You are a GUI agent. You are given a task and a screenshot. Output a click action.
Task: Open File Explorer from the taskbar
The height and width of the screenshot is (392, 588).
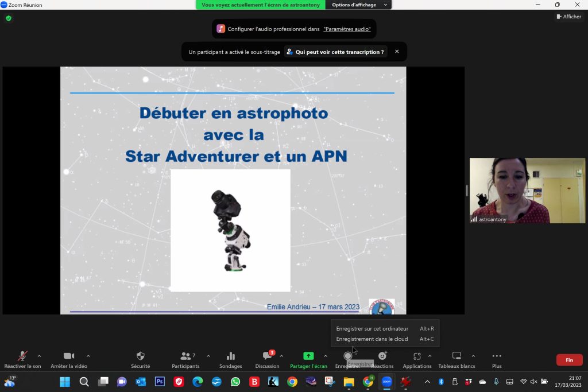349,382
